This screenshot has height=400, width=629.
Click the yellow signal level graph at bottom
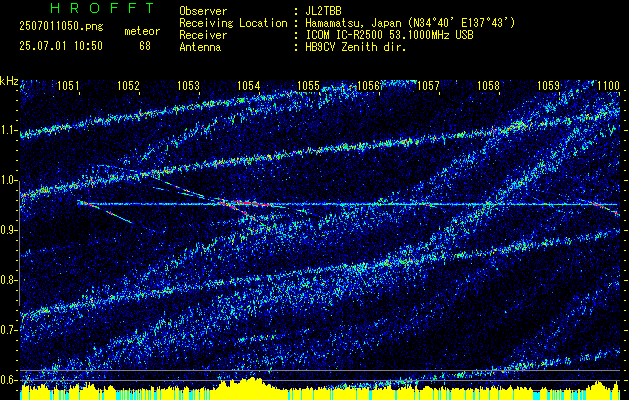point(320,390)
